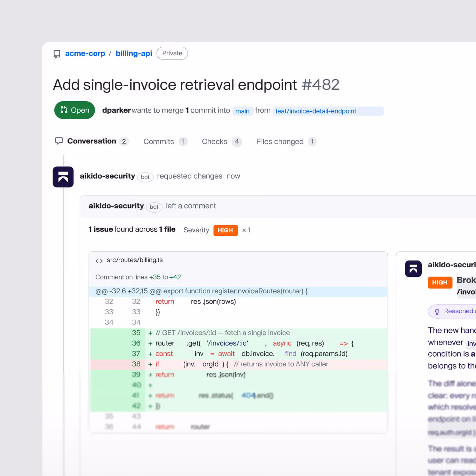This screenshot has width=476, height=476.
Task: Select highlighted line 38 with inv.orgId check
Action: click(238, 364)
